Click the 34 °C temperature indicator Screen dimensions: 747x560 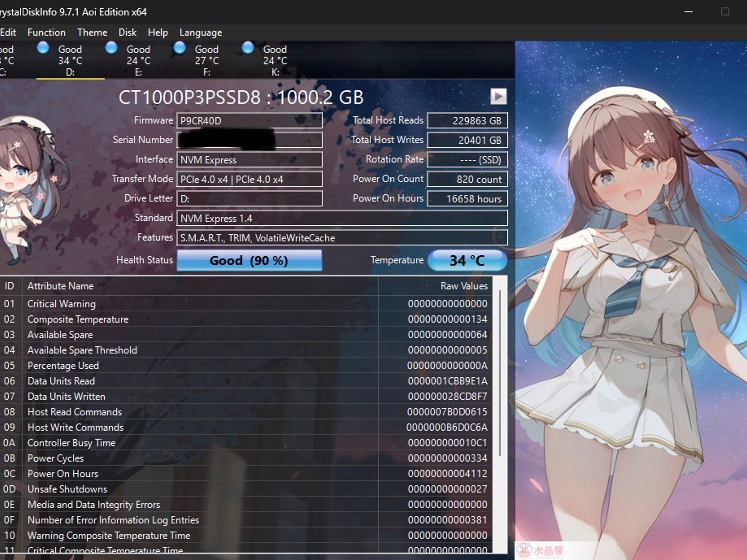point(467,260)
